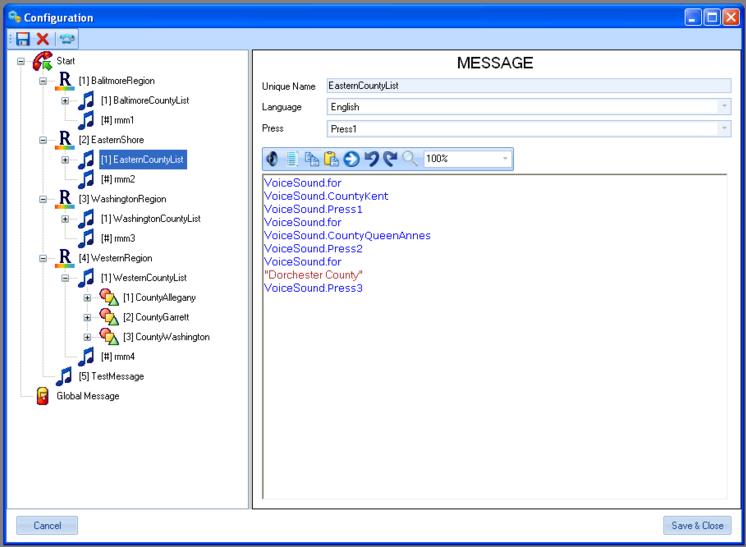Click the red X delete icon

pyautogui.click(x=43, y=38)
